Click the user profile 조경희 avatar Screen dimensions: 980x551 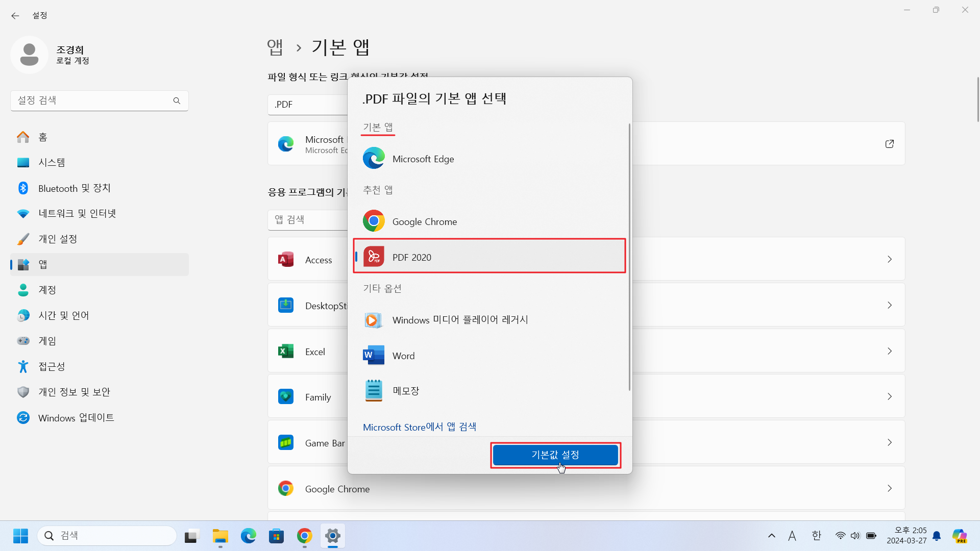point(29,55)
